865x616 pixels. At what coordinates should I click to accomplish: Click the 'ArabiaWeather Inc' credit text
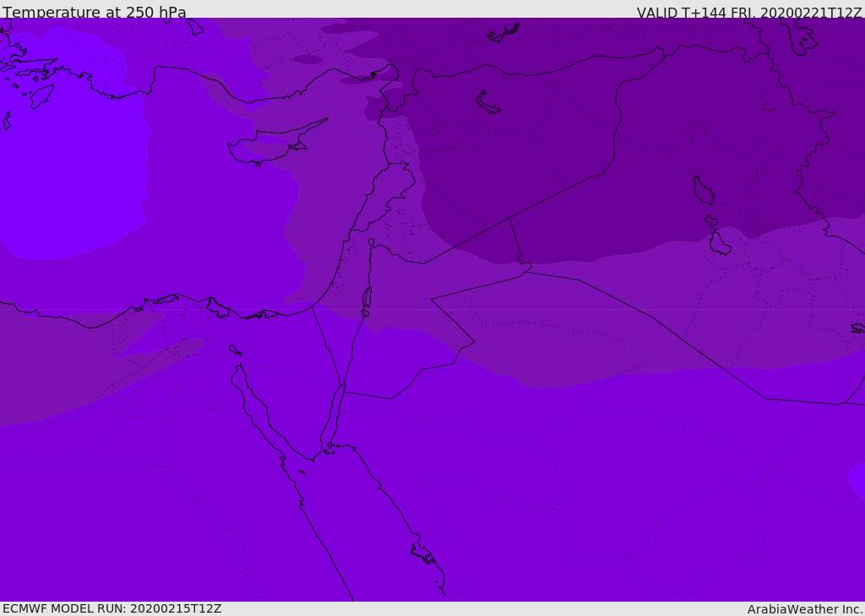coord(805,609)
